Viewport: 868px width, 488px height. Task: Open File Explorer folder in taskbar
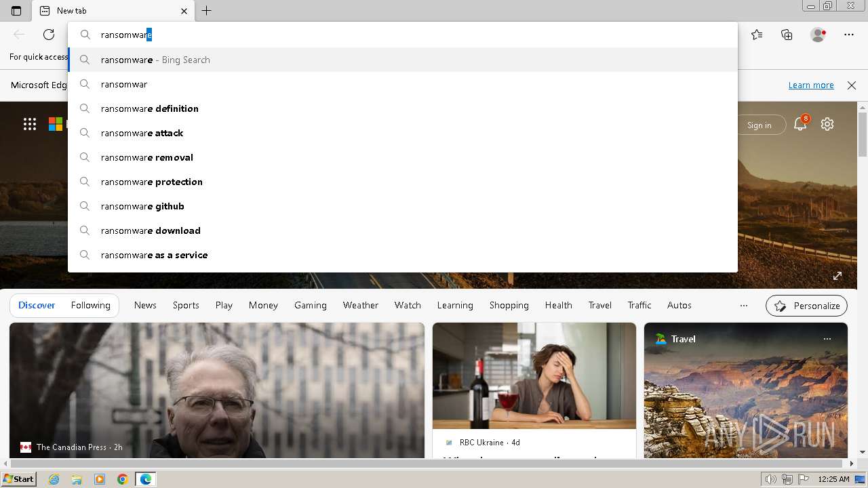[77, 479]
